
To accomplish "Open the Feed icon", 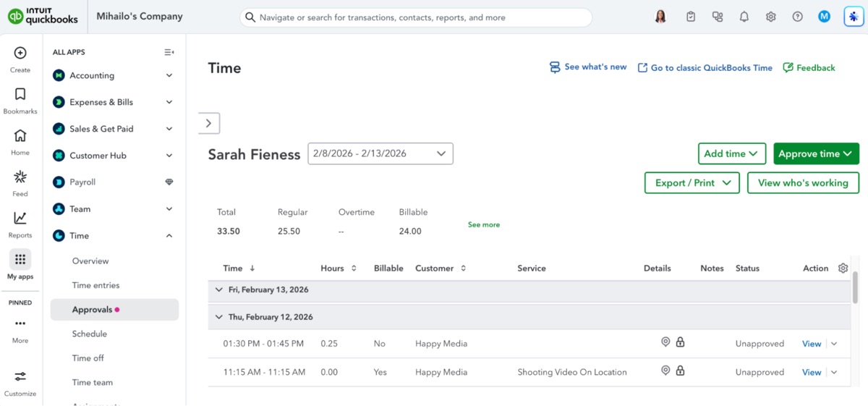I will click(20, 177).
